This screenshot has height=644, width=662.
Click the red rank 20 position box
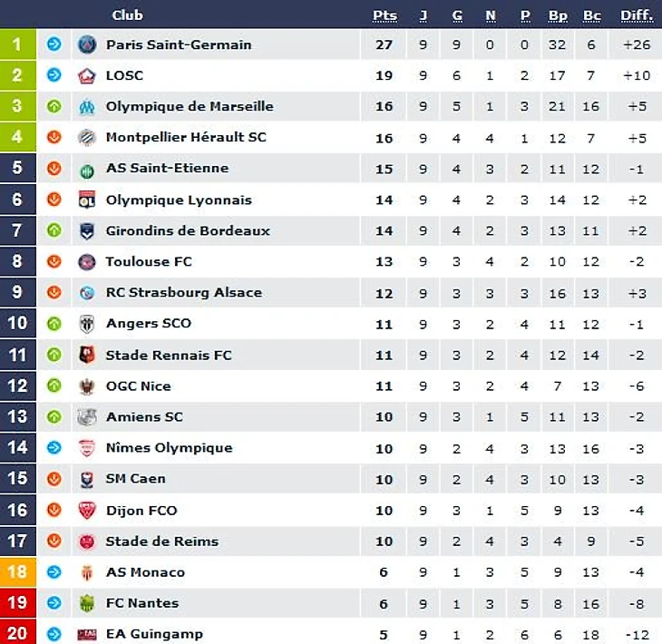(17, 632)
